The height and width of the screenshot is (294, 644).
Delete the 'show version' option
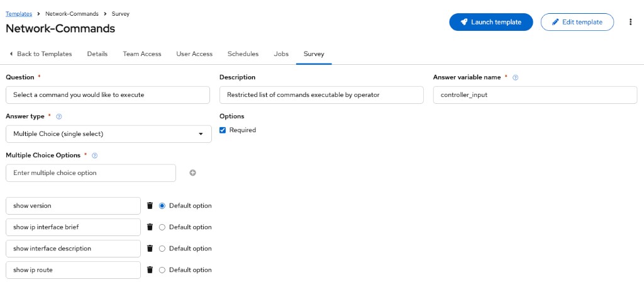150,206
